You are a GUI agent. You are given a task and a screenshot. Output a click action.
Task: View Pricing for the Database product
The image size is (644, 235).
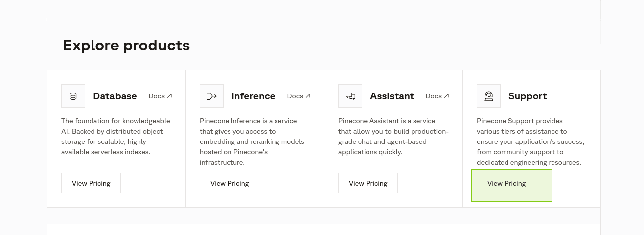[91, 183]
